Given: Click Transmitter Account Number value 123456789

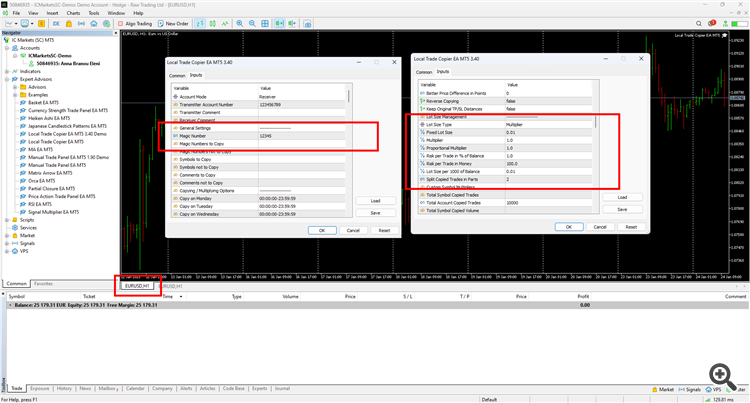Looking at the screenshot, I should [270, 104].
